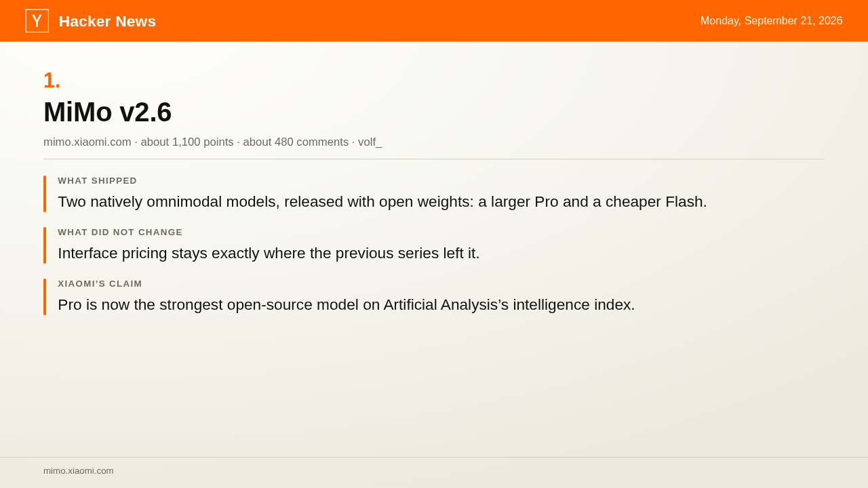Open the Hacker News header title
Viewport: 868px width, 488px height.
pos(107,21)
